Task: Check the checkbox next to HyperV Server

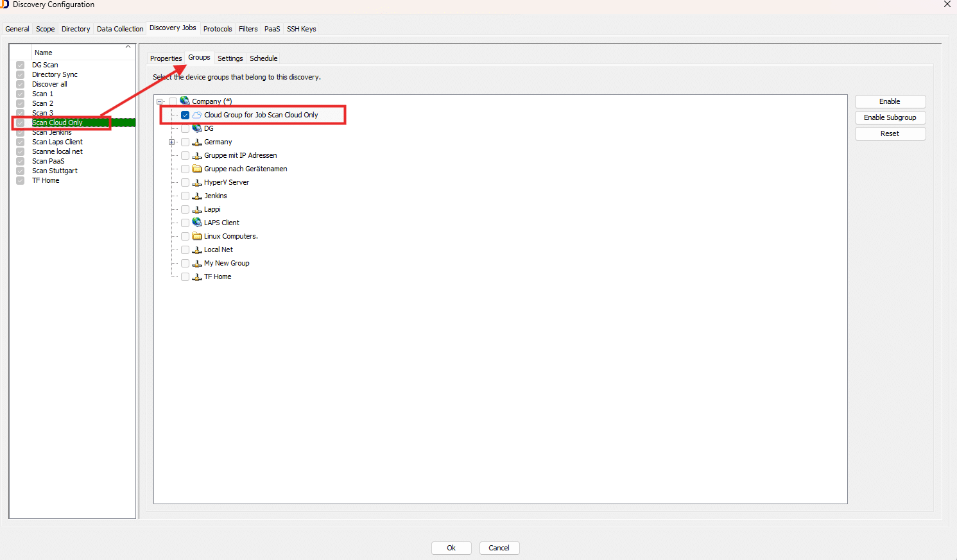Action: 185,182
